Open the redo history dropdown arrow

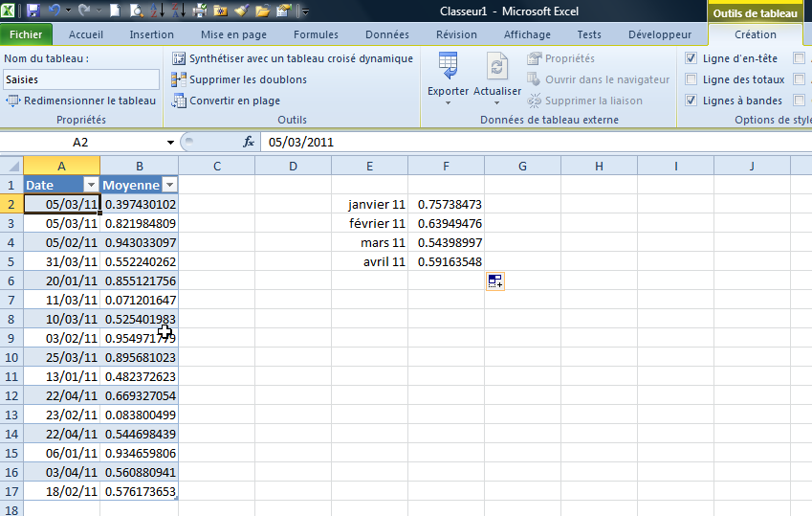(99, 11)
